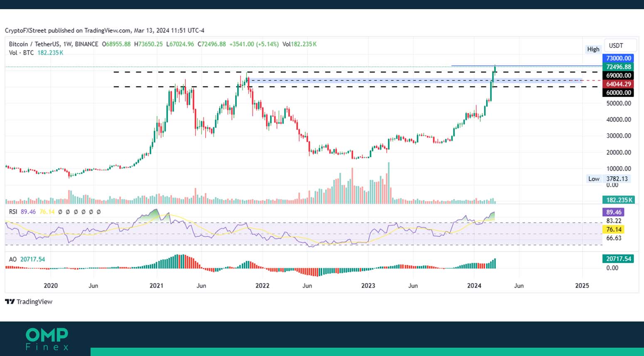Click the open value O68955.88

point(116,44)
